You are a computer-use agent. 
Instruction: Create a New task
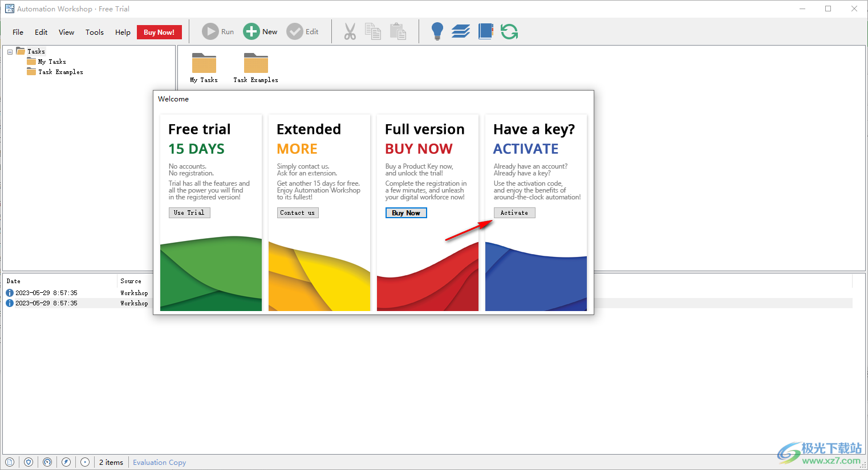[260, 32]
